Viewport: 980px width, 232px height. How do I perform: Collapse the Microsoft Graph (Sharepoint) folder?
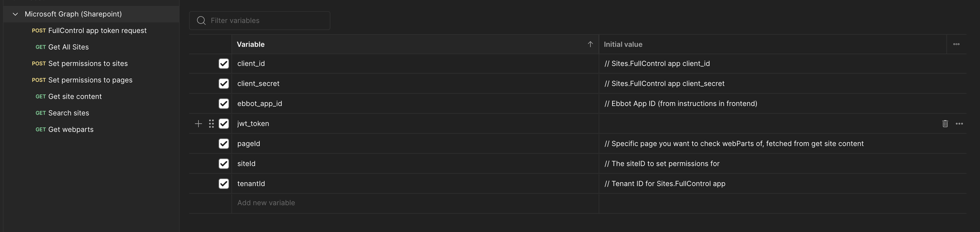[x=15, y=14]
